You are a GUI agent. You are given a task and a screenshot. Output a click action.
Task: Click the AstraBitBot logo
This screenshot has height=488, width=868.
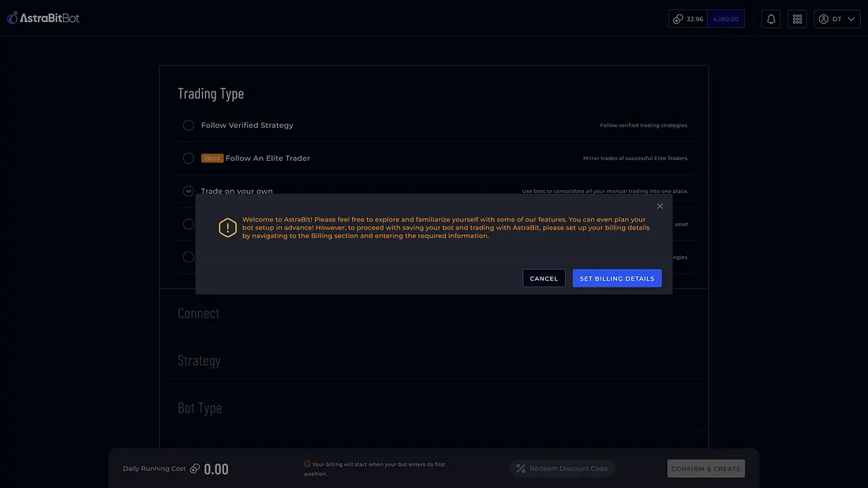coord(43,17)
